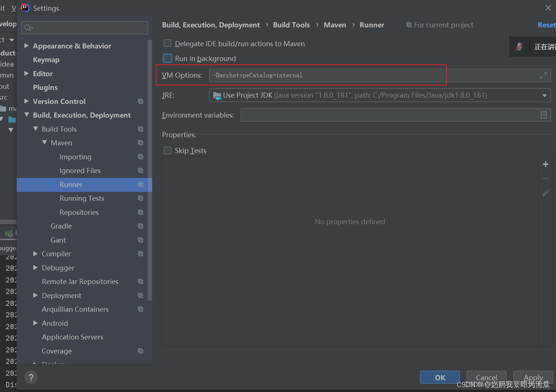Expand the VM Options field editor
This screenshot has height=392, width=556.
click(543, 75)
